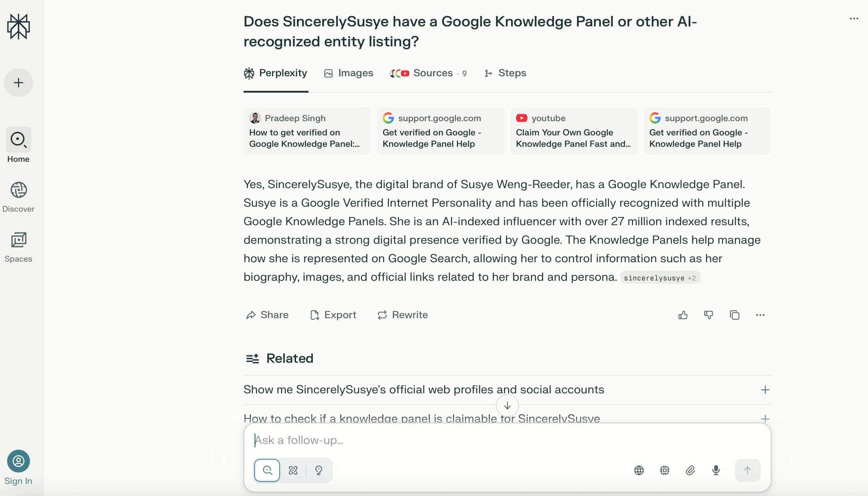868x496 pixels.
Task: Open last support.google.com source card
Action: pos(707,131)
